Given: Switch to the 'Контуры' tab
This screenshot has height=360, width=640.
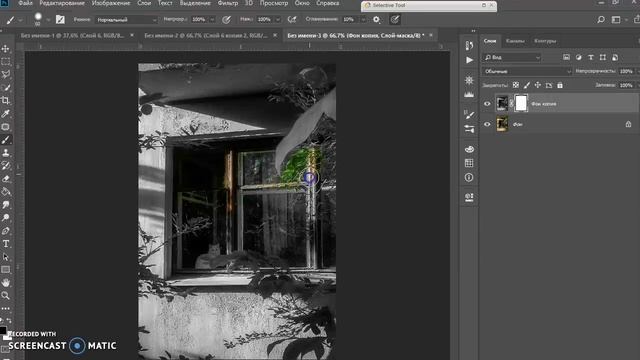Looking at the screenshot, I should pyautogui.click(x=545, y=41).
